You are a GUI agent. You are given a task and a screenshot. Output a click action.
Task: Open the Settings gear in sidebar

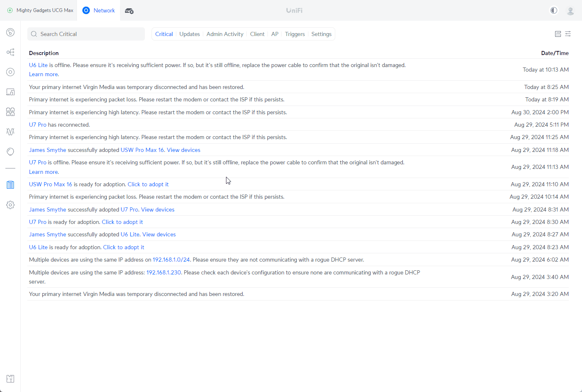tap(10, 205)
